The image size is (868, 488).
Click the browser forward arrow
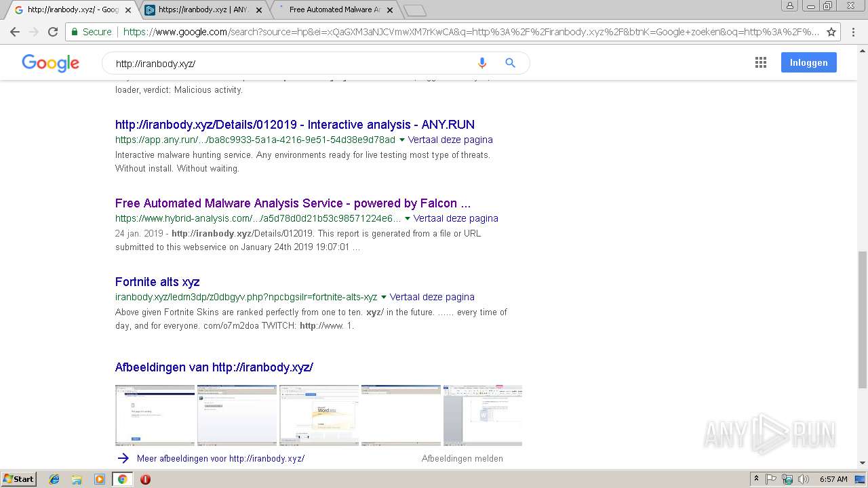tap(34, 32)
